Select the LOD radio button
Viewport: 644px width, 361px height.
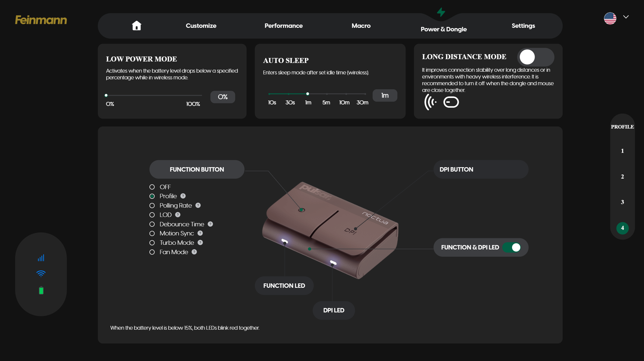point(152,215)
